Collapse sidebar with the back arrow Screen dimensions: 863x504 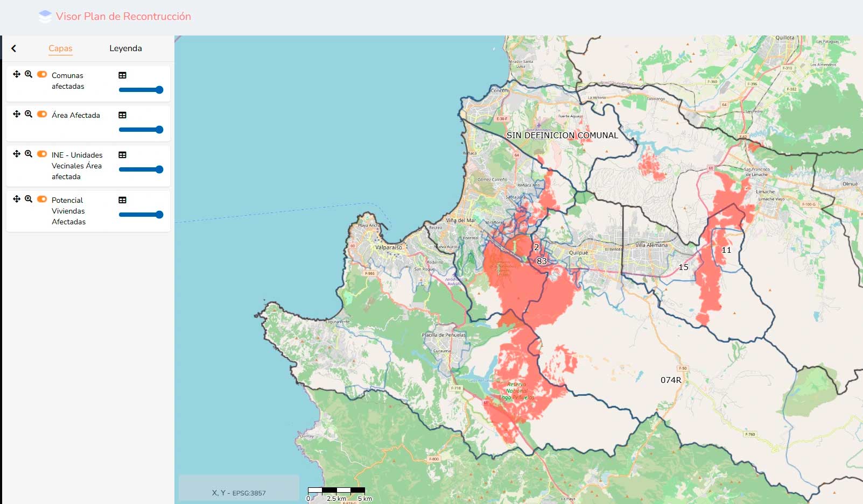click(14, 48)
